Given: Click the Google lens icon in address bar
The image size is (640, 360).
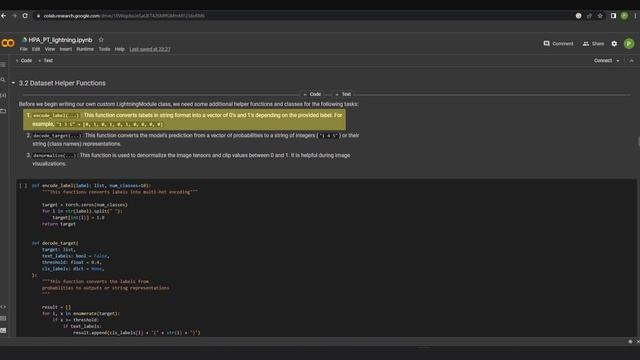Looking at the screenshot, I should [x=578, y=16].
